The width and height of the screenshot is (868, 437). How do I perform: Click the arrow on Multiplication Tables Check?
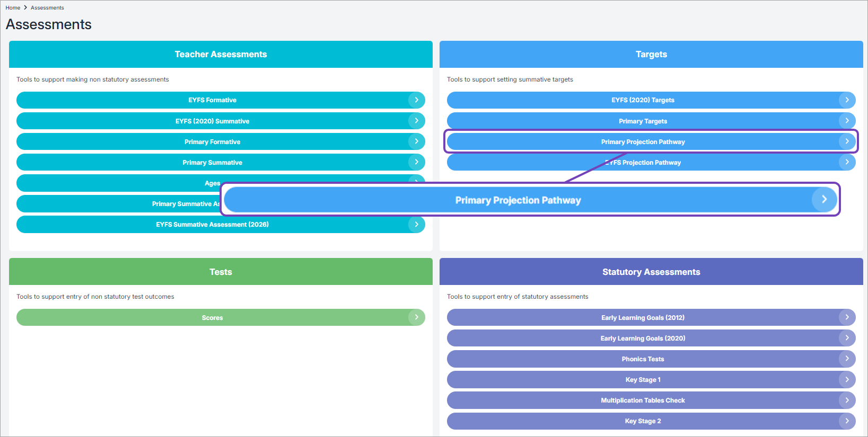tap(847, 400)
